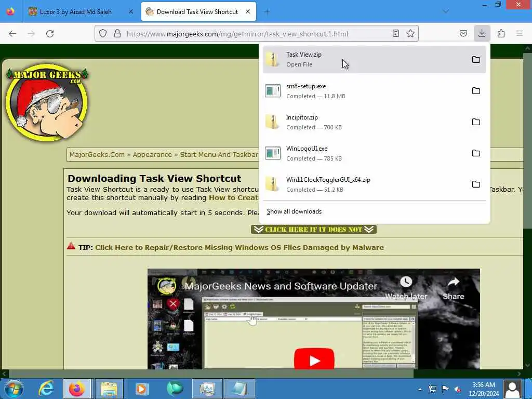Screen dimensions: 532x399
Task: Save page to Pocket icon
Action: (463, 33)
